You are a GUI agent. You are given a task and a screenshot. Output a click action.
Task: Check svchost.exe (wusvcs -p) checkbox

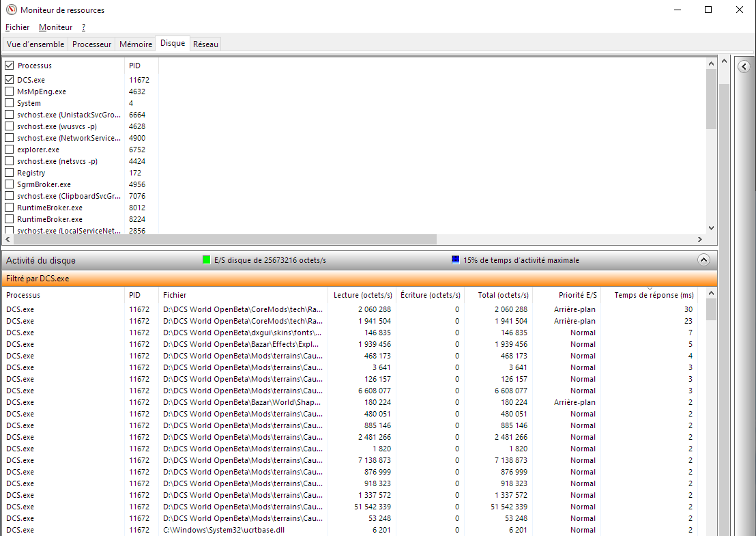[9, 126]
